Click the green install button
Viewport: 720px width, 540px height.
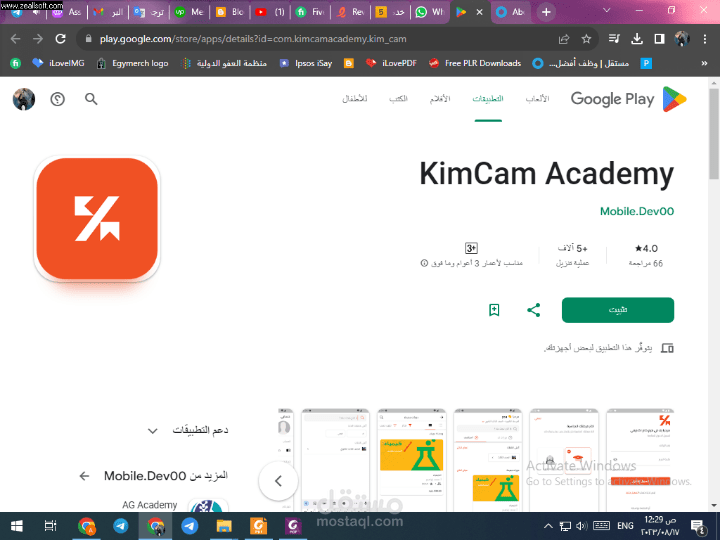click(618, 310)
